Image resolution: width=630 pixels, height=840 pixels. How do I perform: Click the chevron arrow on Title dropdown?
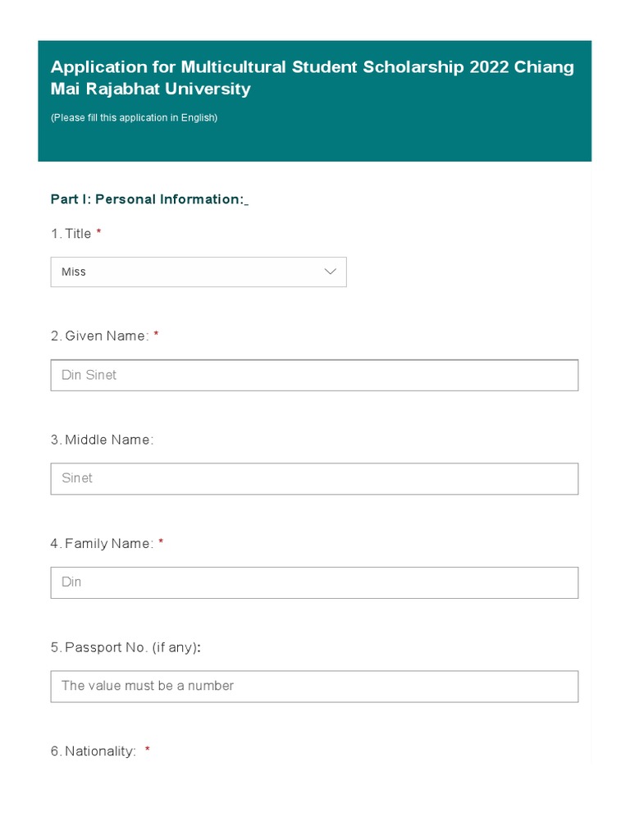pos(331,272)
